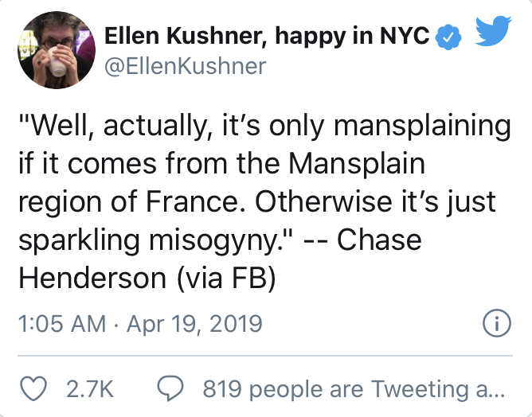532x417 pixels.
Task: Click the Apr 19, 2019 date
Action: tap(194, 324)
